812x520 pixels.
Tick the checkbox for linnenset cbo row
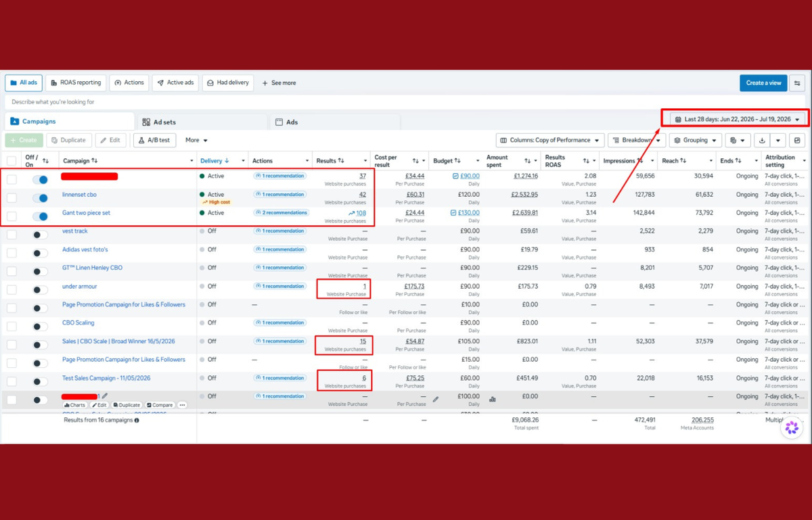(12, 198)
